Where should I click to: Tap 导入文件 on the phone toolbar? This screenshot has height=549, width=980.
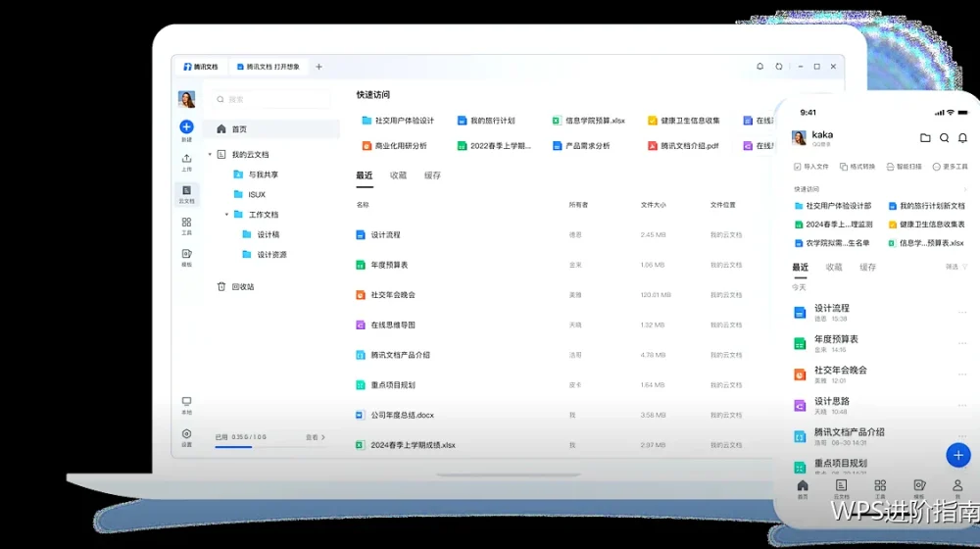click(811, 167)
